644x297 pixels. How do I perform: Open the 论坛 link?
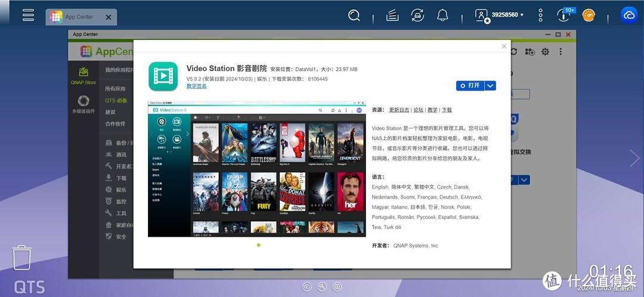click(418, 110)
